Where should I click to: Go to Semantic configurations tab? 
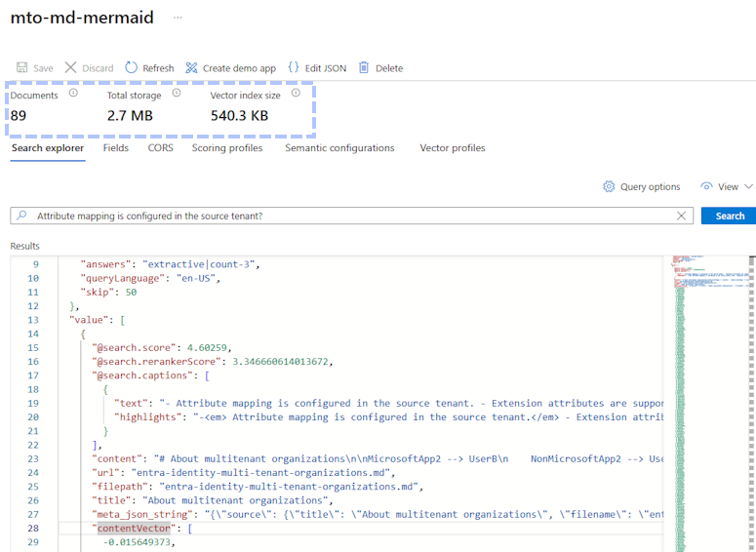click(x=339, y=148)
